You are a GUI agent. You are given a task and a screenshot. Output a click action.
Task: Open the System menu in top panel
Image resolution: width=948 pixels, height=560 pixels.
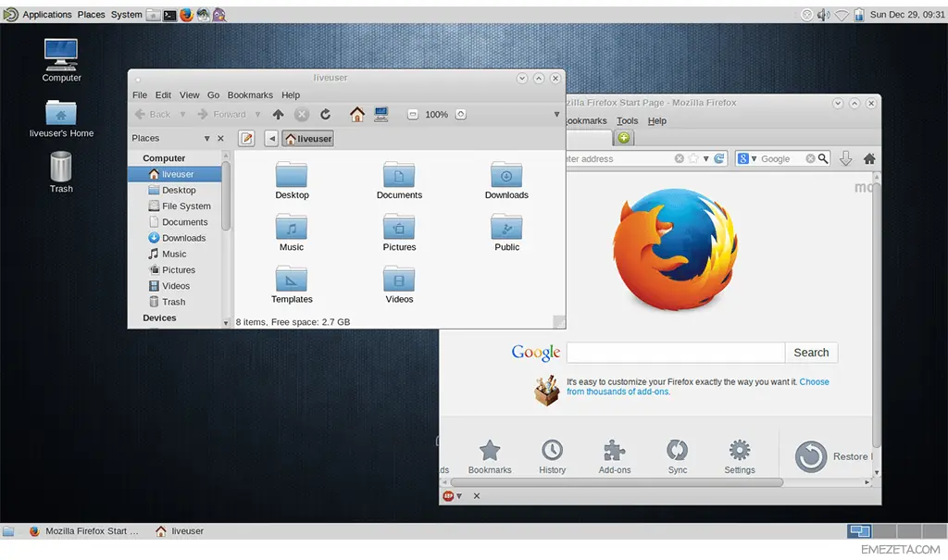point(126,15)
